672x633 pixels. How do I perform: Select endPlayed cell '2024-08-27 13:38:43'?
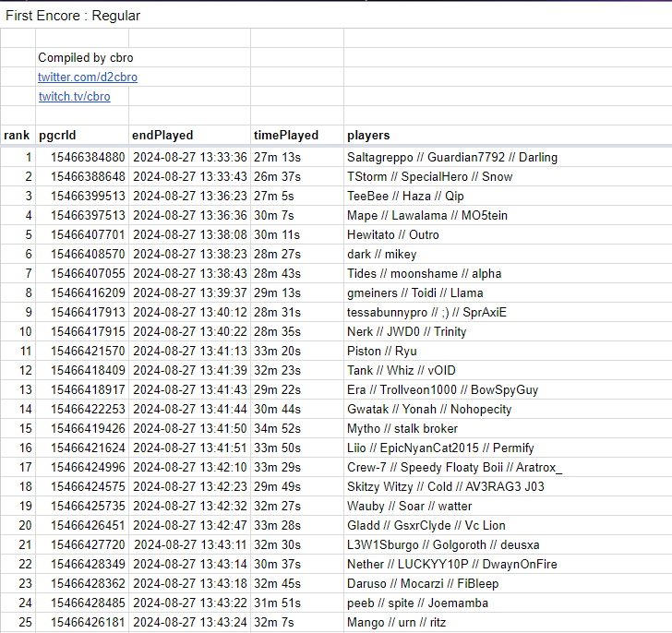point(190,273)
